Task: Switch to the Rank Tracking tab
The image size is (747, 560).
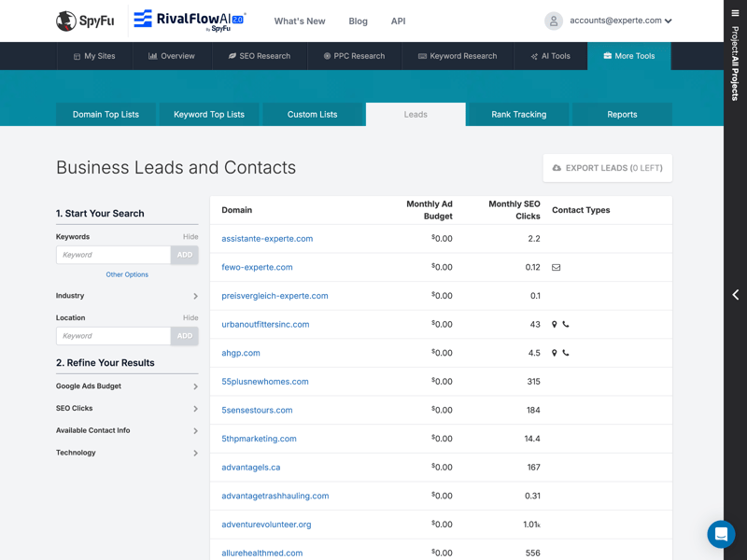Action: click(518, 115)
